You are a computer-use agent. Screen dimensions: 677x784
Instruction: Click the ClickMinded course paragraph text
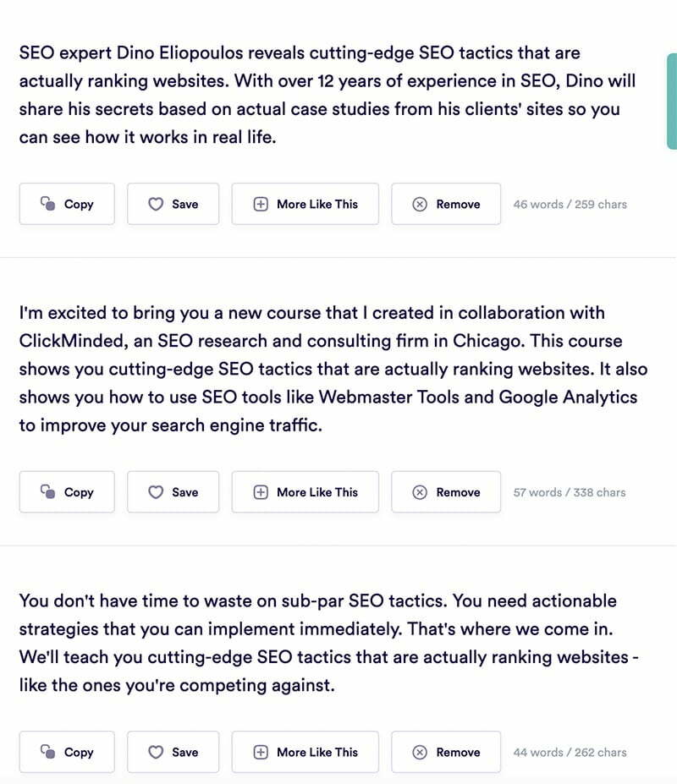[333, 369]
